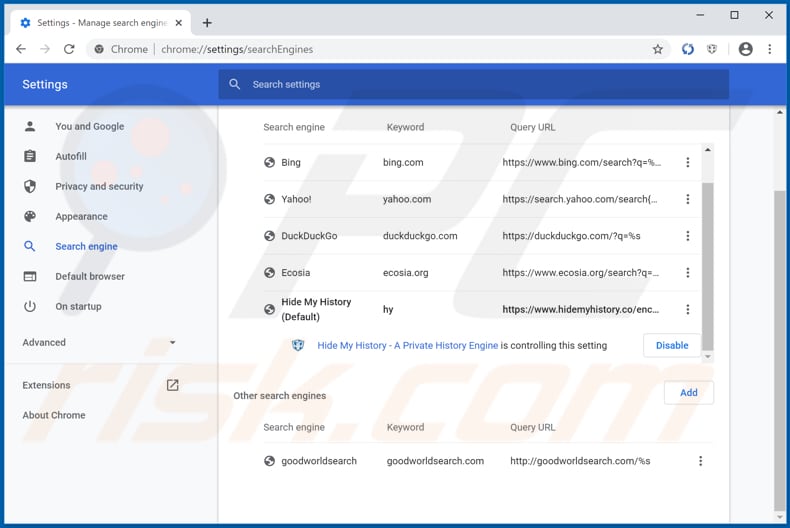790x528 pixels.
Task: Click the hidemyhistory.co query URL
Action: 580,309
